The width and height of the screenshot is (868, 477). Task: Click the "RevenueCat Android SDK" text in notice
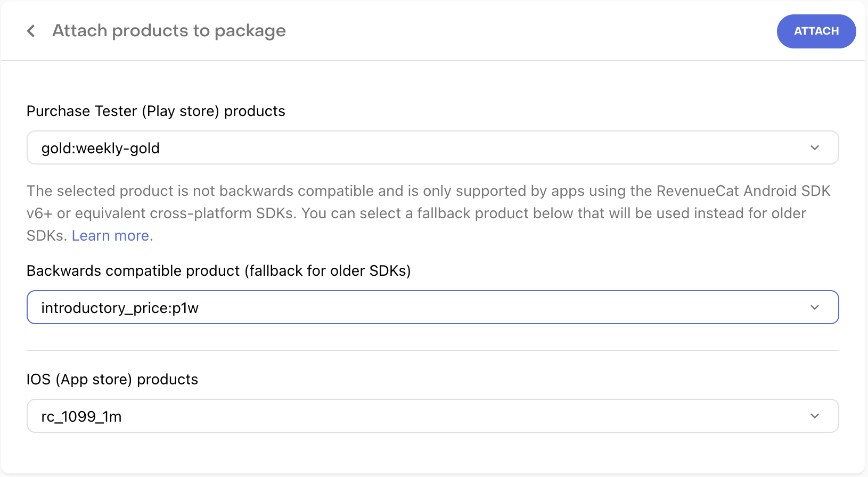click(x=743, y=191)
